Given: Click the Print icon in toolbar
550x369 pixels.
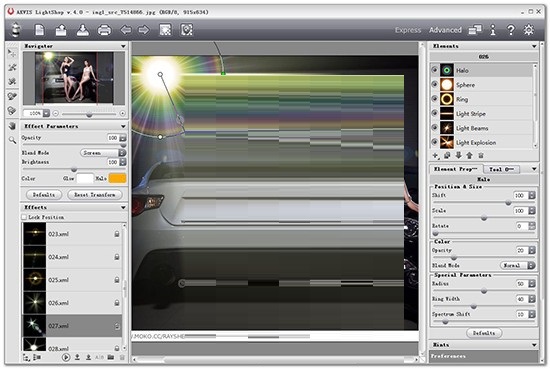Looking at the screenshot, I should pos(104,30).
